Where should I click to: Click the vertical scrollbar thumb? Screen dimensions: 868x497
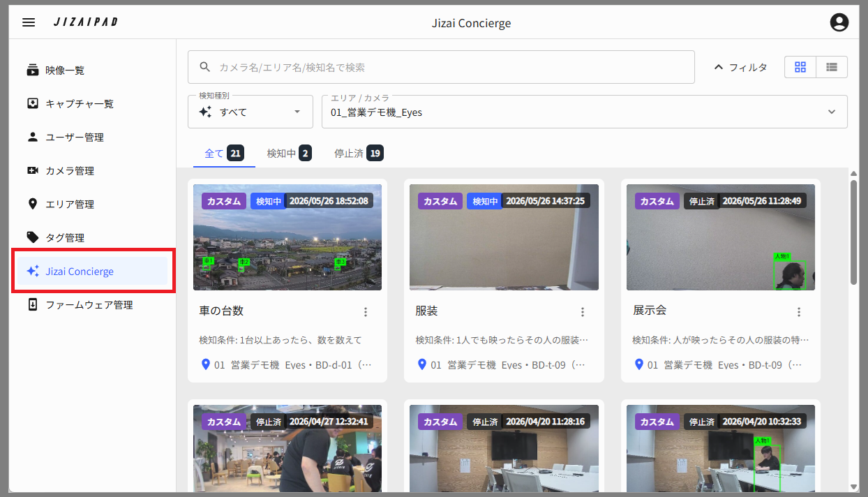(853, 232)
